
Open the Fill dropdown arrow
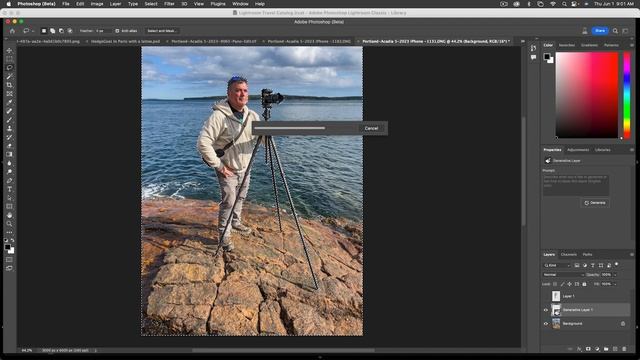click(615, 284)
